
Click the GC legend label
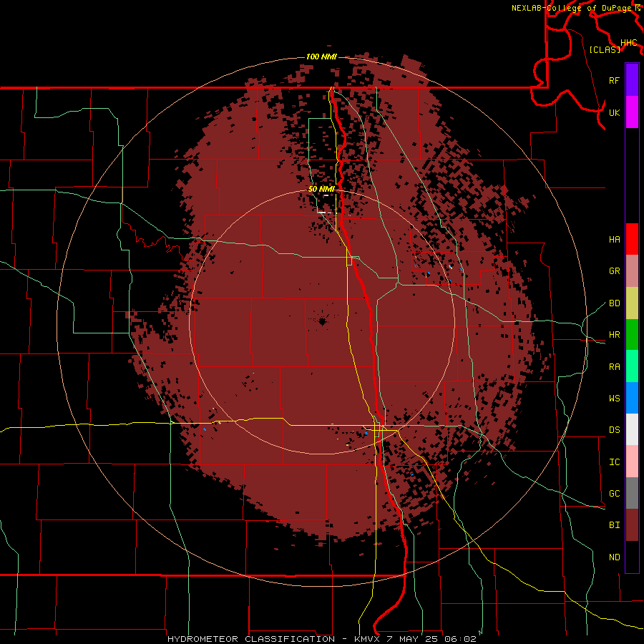click(x=614, y=493)
